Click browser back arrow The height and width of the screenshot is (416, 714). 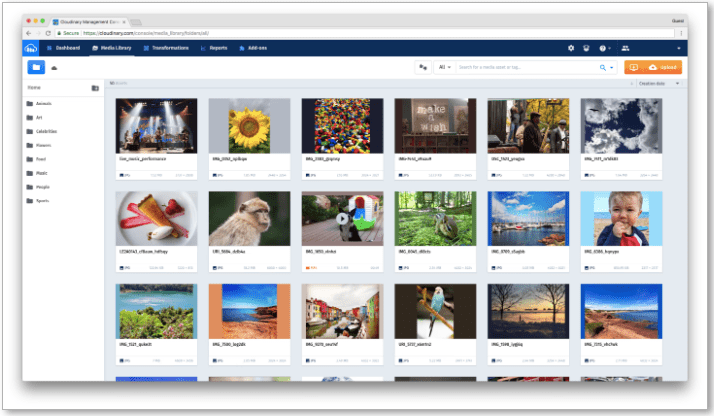(29, 33)
